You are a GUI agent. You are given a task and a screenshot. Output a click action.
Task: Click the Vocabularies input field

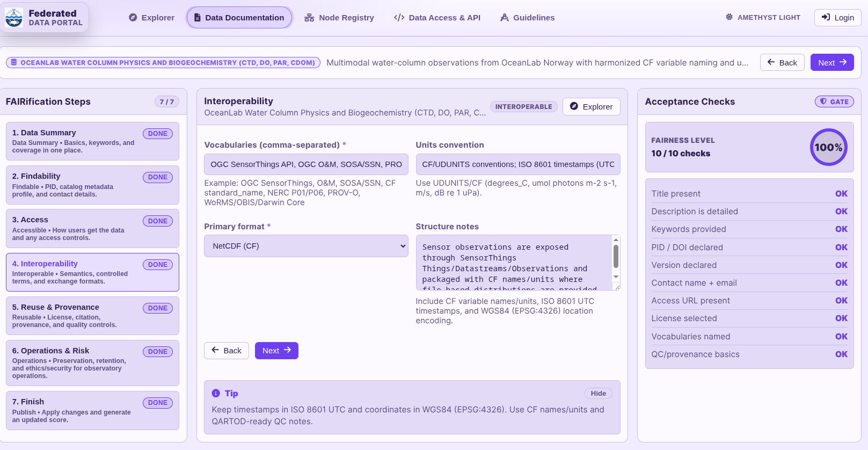point(306,164)
